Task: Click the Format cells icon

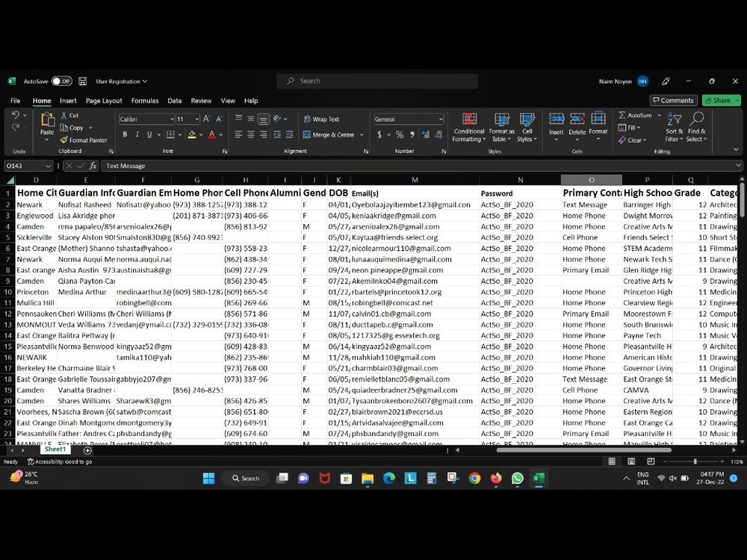Action: coord(598,118)
